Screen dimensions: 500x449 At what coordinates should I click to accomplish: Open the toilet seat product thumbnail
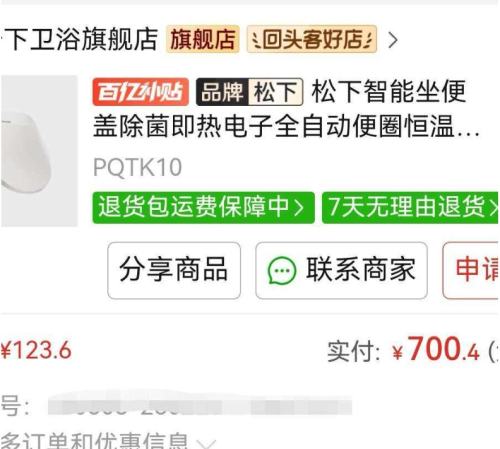tap(39, 151)
